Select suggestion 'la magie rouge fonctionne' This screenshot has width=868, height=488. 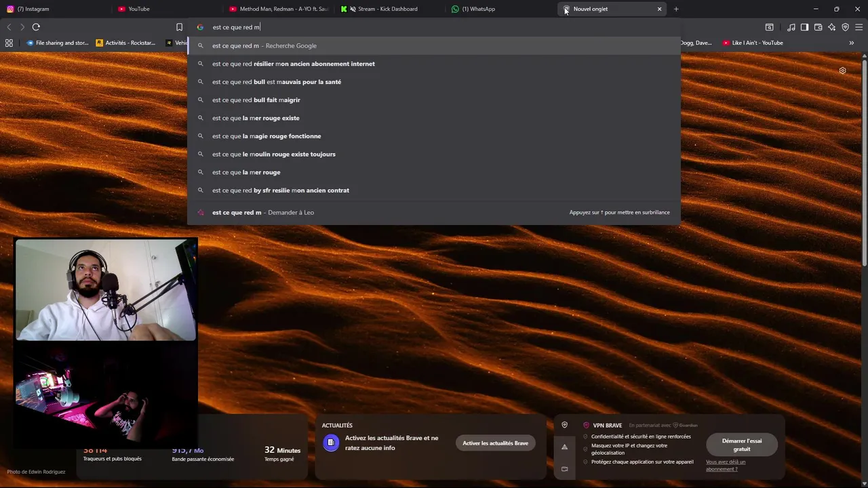(x=434, y=136)
